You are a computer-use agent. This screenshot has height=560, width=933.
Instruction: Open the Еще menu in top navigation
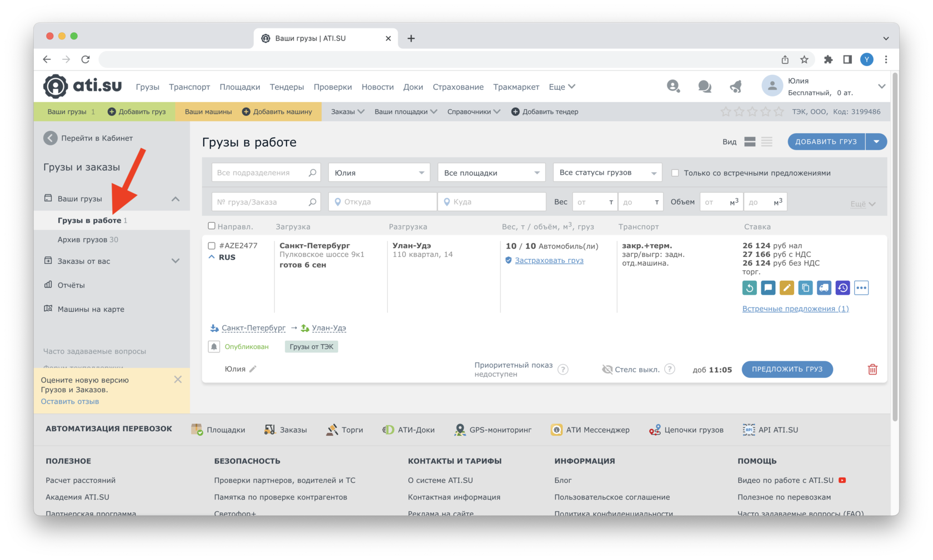pos(562,87)
